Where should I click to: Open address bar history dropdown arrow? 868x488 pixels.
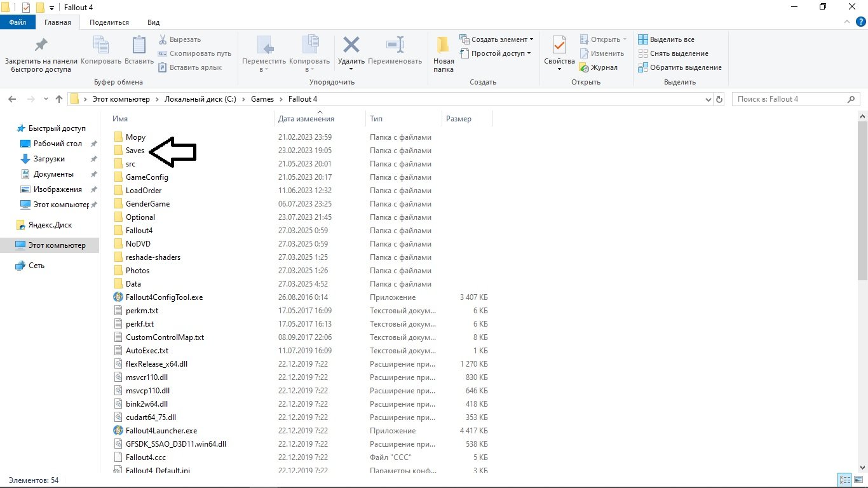[709, 100]
